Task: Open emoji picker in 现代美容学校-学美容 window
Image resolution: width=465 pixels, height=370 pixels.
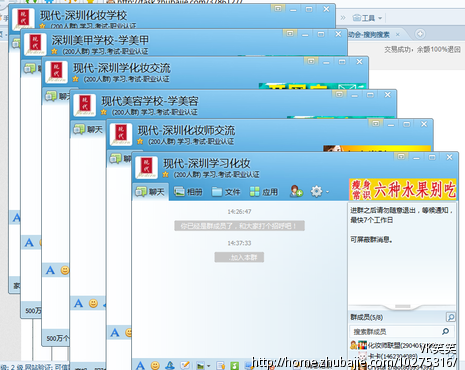Action: tap(93, 303)
